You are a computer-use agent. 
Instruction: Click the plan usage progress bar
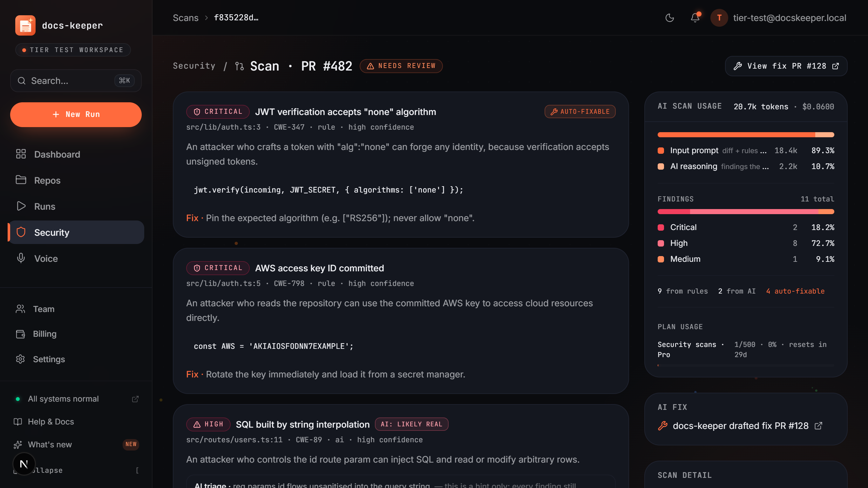pyautogui.click(x=746, y=366)
